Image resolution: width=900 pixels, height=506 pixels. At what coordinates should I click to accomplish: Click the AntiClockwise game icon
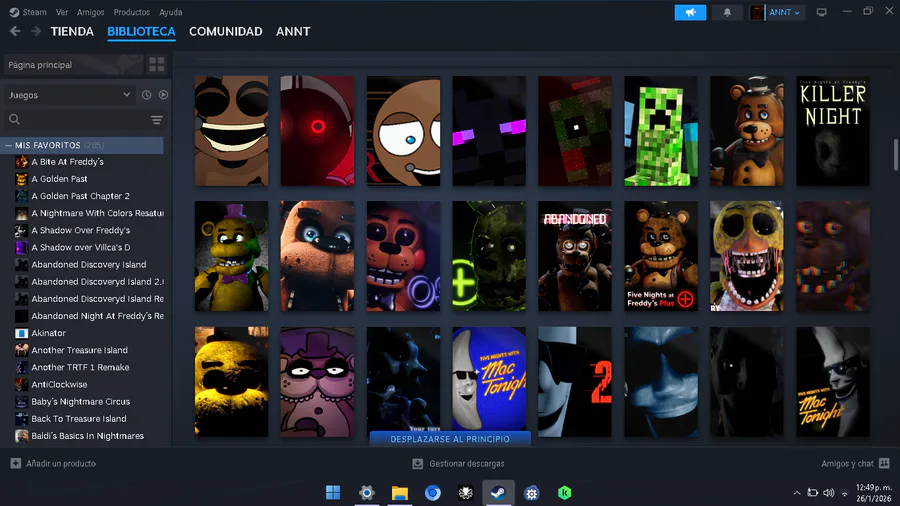coord(21,384)
